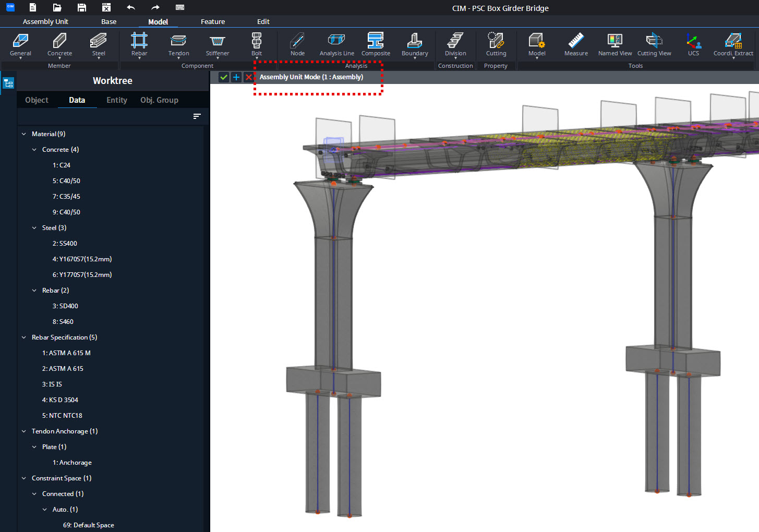Collapse the Concrete material group
The image size is (759, 532).
[33, 149]
